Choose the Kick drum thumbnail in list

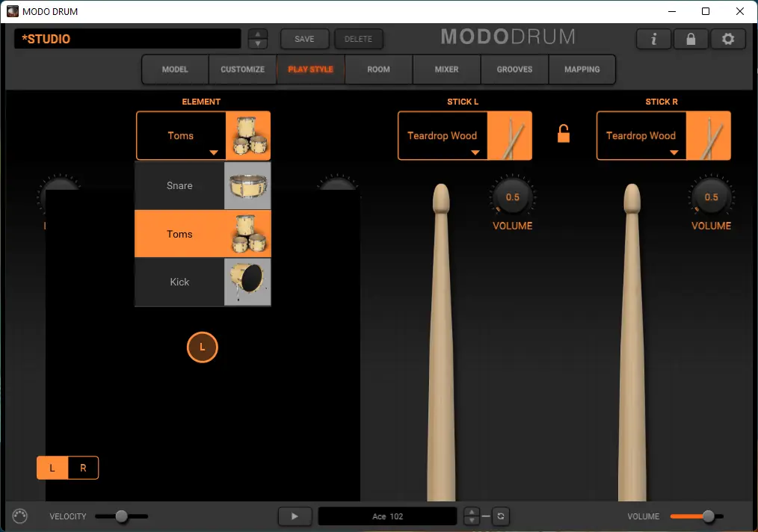[x=247, y=282]
